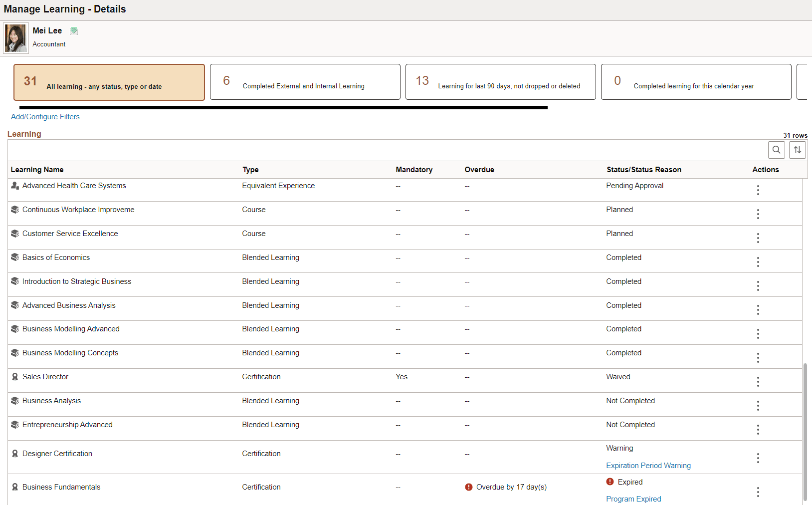The image size is (812, 512).
Task: Click Mei Lee's profile photo
Action: point(15,37)
